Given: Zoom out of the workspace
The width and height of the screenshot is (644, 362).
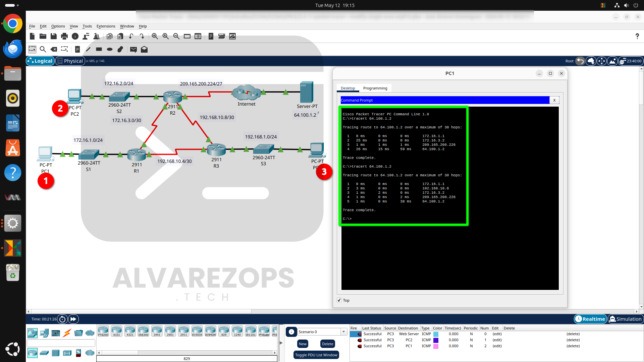Looking at the screenshot, I should [x=176, y=36].
